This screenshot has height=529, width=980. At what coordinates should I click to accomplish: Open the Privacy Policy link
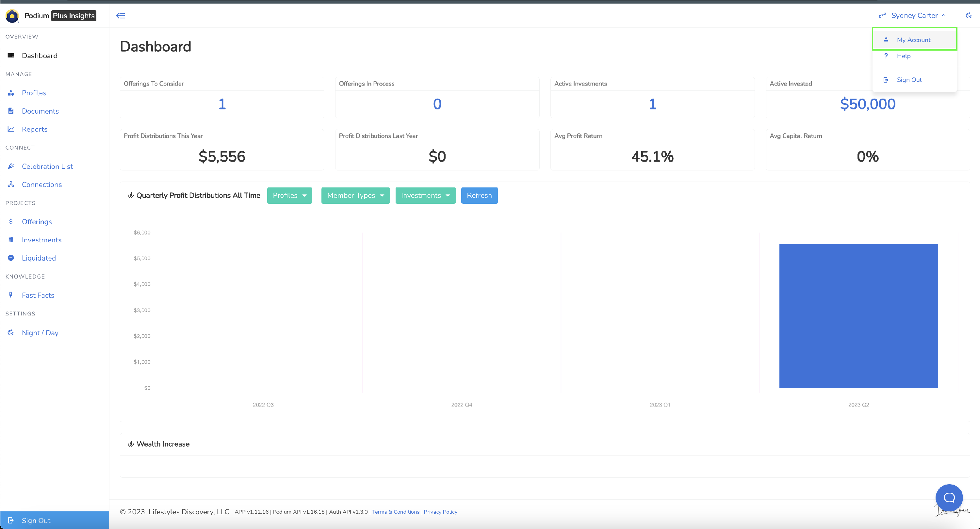441,512
